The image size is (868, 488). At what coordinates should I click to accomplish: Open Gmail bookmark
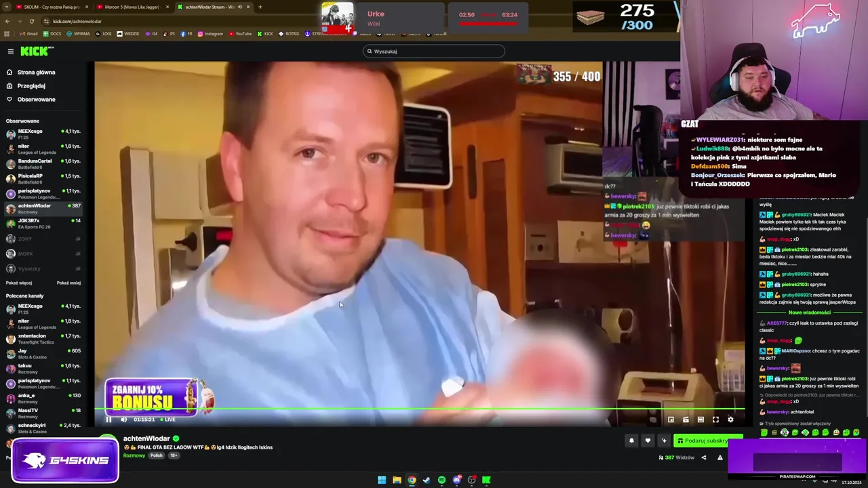(x=28, y=34)
